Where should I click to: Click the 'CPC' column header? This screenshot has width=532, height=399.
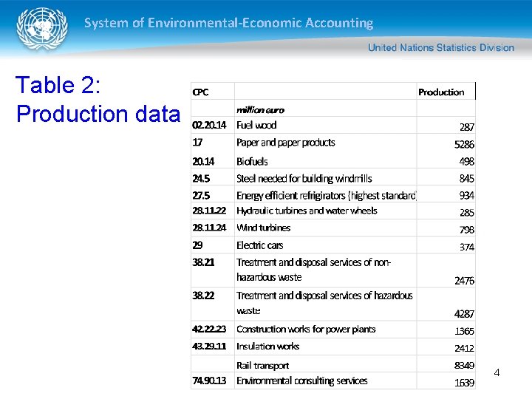coord(200,92)
